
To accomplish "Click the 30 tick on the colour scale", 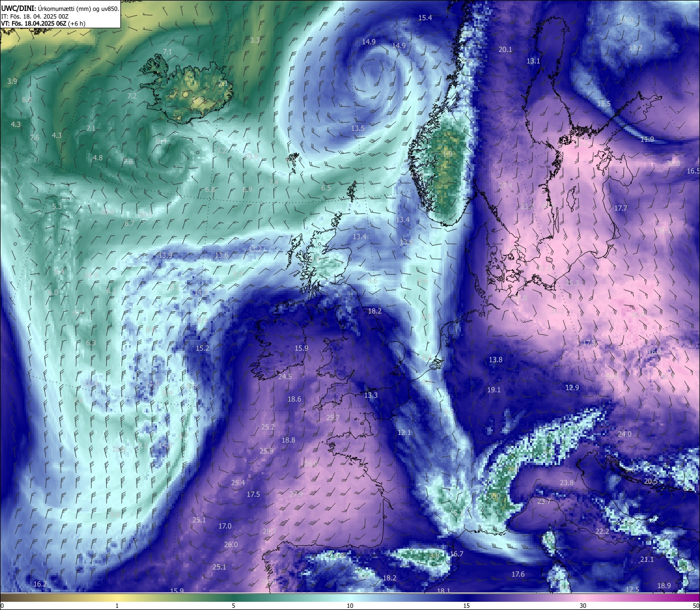I will pyautogui.click(x=583, y=606).
